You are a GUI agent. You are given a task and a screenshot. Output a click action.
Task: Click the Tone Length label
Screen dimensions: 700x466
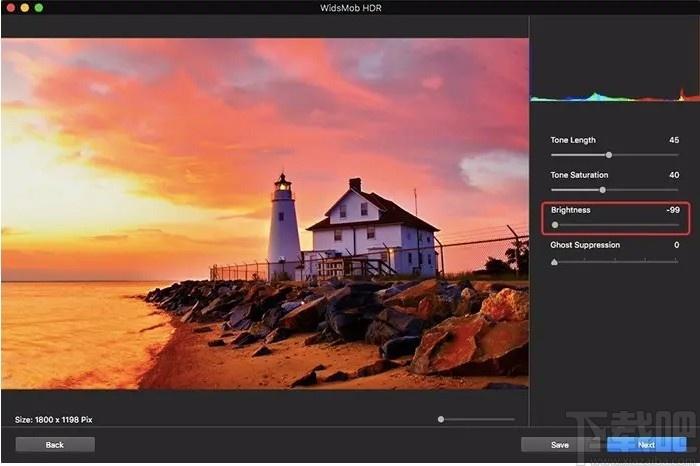[x=573, y=140]
